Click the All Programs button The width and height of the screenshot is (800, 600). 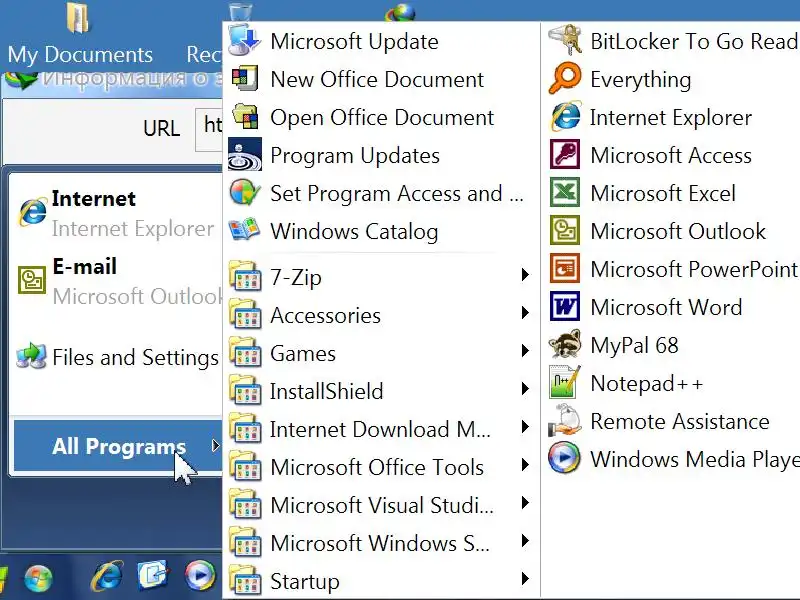pyautogui.click(x=118, y=447)
